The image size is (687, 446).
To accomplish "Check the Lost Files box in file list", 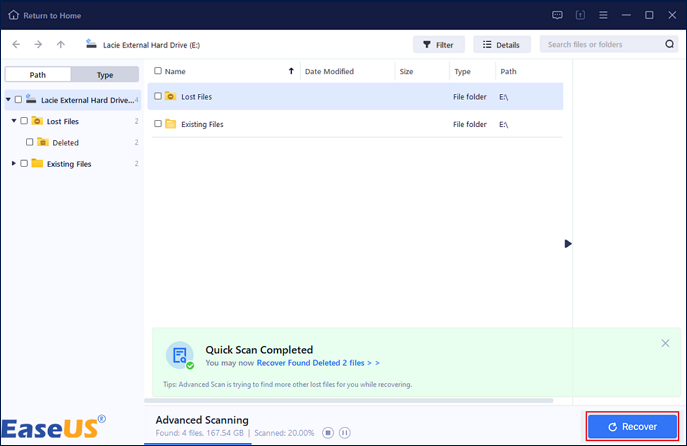I will tap(158, 96).
